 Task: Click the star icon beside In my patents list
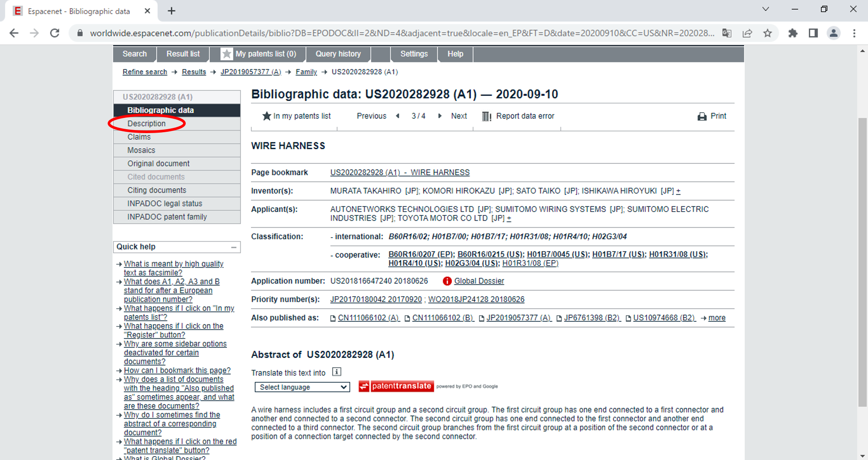pos(266,116)
